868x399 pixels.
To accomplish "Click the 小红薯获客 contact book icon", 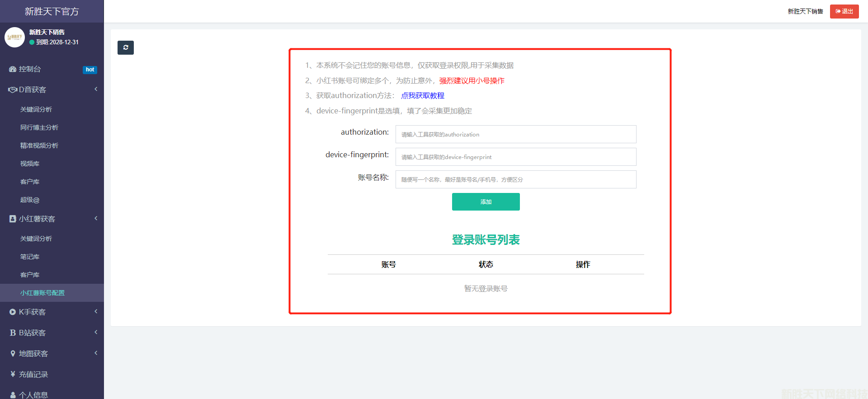I will click(x=13, y=219).
